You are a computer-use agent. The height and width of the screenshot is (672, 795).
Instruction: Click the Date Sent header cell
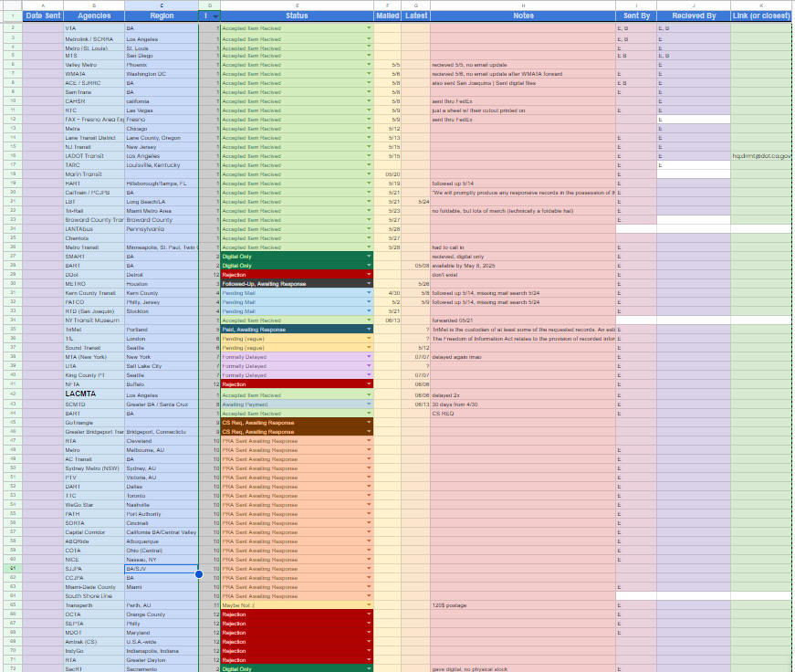(x=43, y=16)
